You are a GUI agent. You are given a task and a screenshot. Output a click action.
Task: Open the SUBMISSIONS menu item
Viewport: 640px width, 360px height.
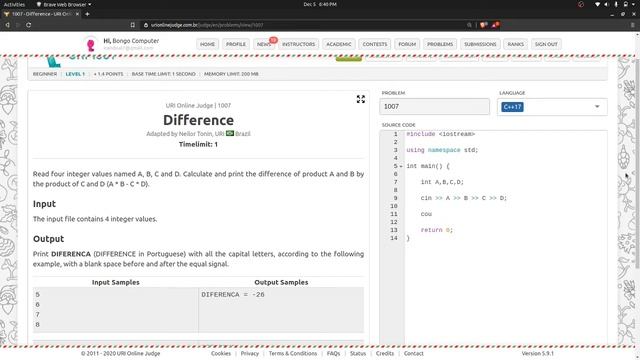(x=480, y=44)
